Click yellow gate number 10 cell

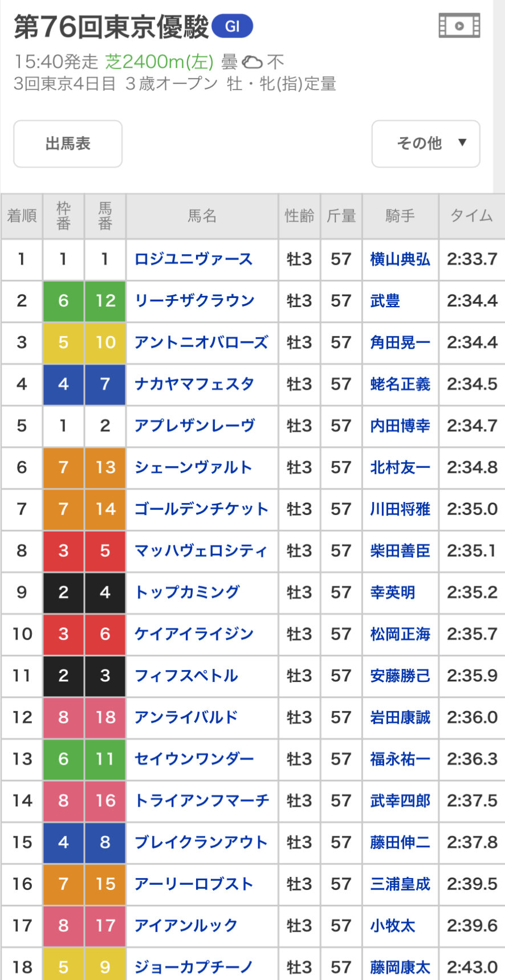(105, 342)
